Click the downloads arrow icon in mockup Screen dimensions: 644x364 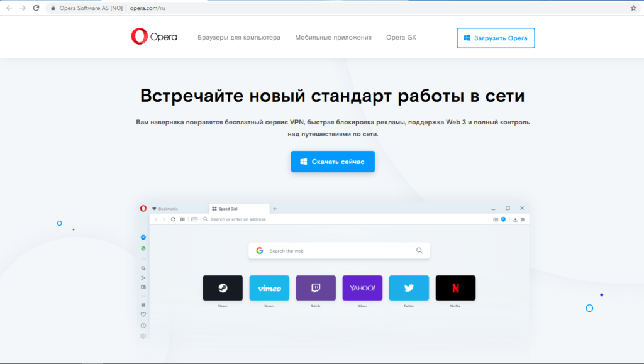pyautogui.click(x=515, y=219)
